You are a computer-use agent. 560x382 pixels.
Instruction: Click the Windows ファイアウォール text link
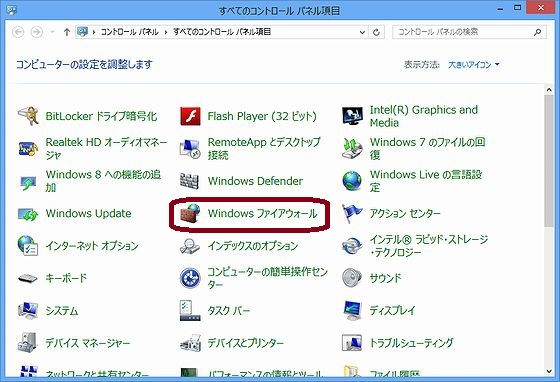[x=262, y=213]
